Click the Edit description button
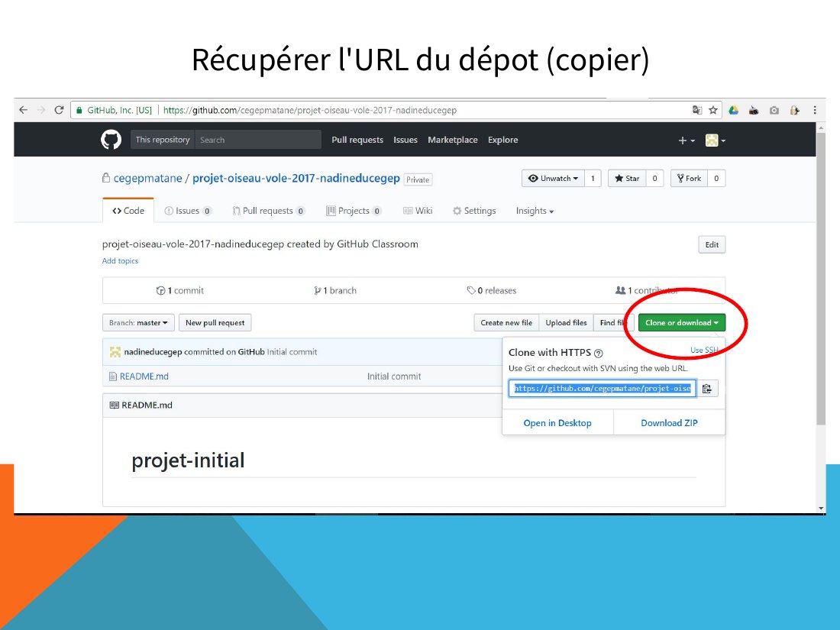Screen dimensions: 840x630 (712, 245)
